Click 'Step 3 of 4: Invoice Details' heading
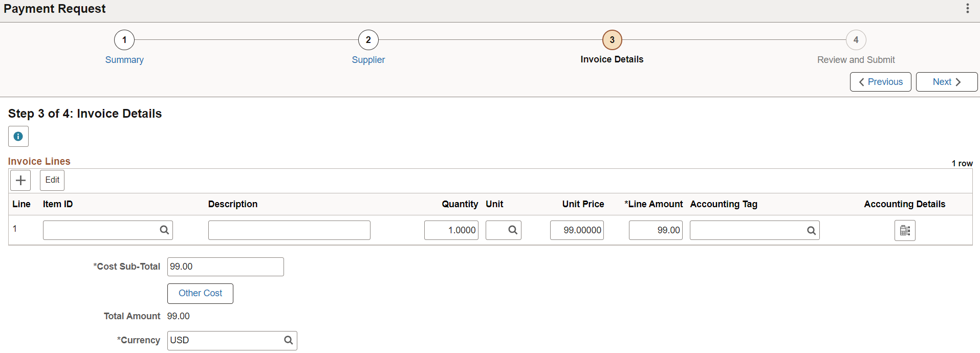Viewport: 980px width, 353px height. click(x=85, y=114)
